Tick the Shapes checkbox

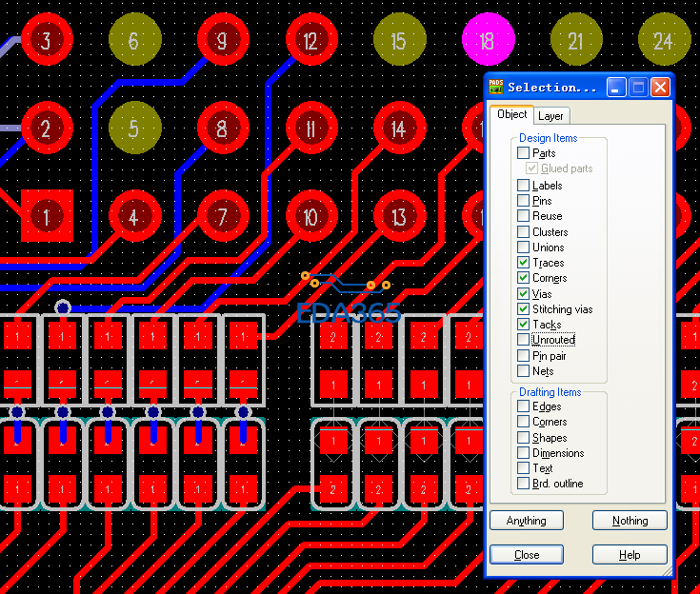pyautogui.click(x=523, y=438)
